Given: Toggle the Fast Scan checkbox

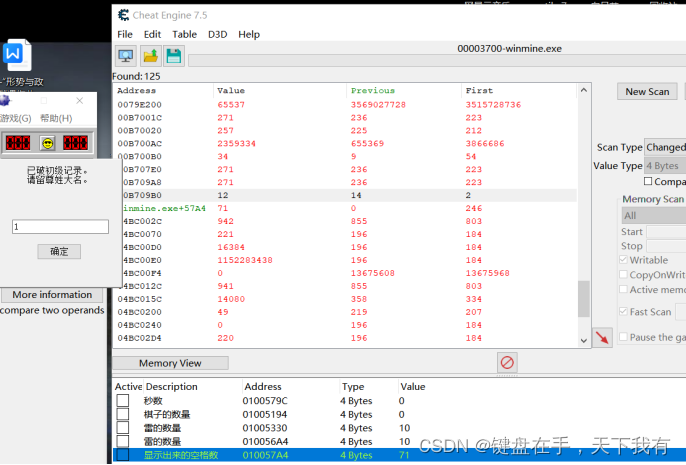Looking at the screenshot, I should (623, 311).
